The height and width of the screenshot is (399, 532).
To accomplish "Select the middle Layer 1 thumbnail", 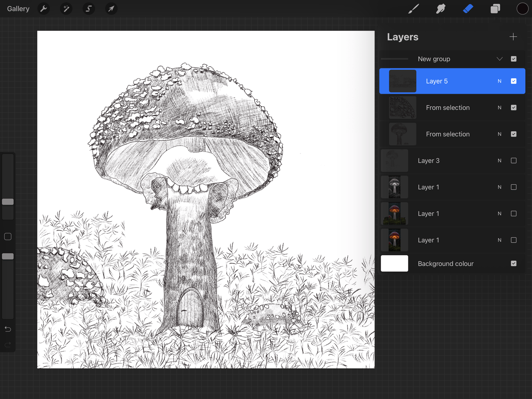I will [x=394, y=214].
